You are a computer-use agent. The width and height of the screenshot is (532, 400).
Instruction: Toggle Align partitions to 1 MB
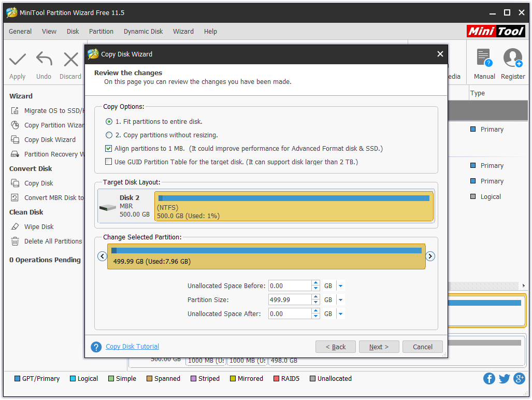(109, 148)
